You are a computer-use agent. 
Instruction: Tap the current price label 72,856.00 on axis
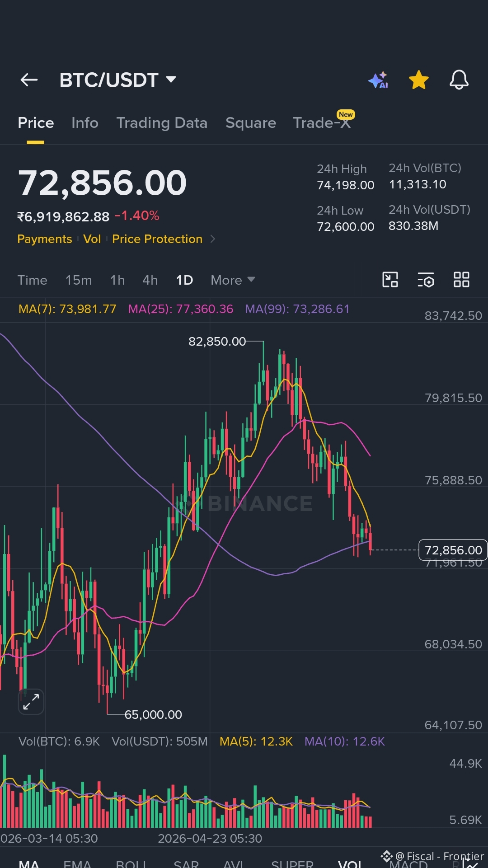(x=453, y=550)
